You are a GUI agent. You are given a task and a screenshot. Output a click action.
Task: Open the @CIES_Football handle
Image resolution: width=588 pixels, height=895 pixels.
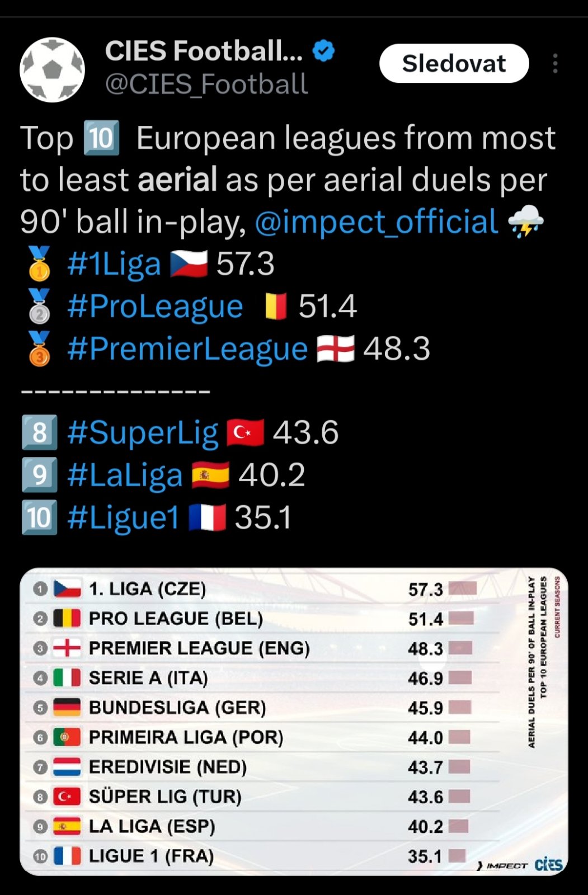(x=206, y=84)
